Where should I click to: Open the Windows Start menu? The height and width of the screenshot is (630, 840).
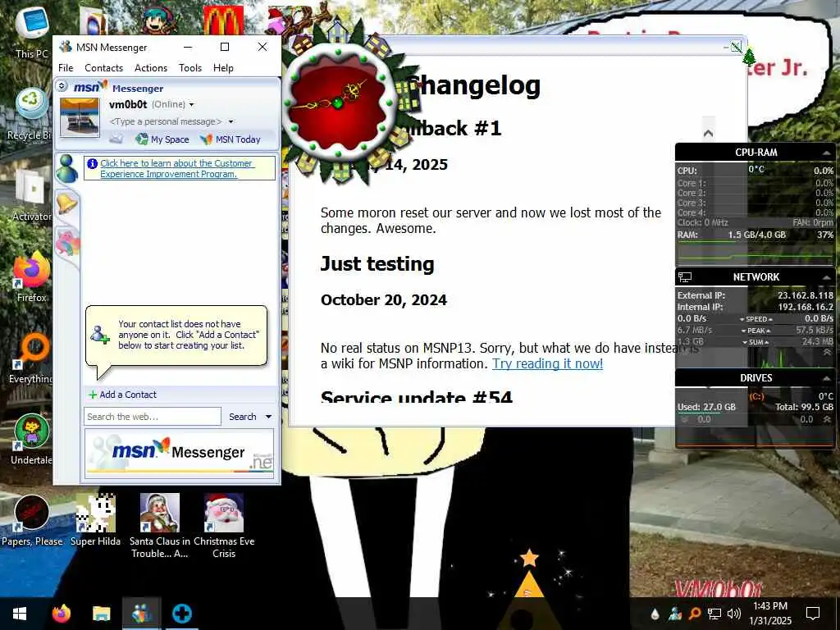pyautogui.click(x=20, y=614)
